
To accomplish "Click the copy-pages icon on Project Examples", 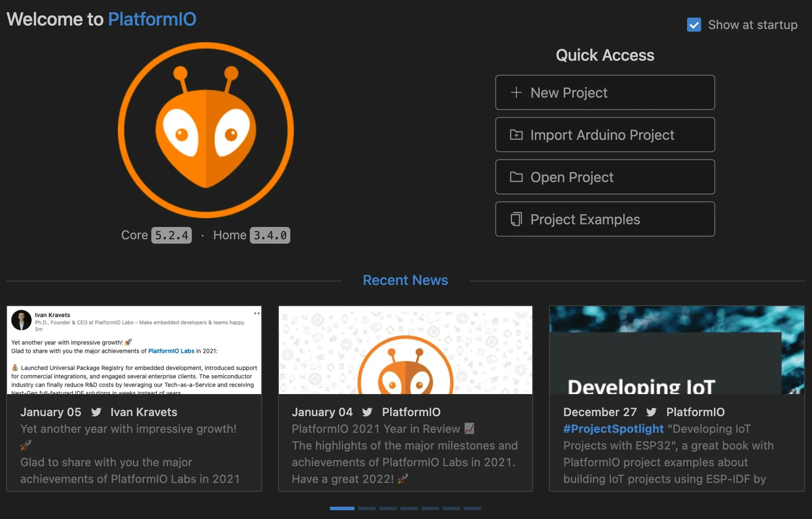I will tap(516, 219).
